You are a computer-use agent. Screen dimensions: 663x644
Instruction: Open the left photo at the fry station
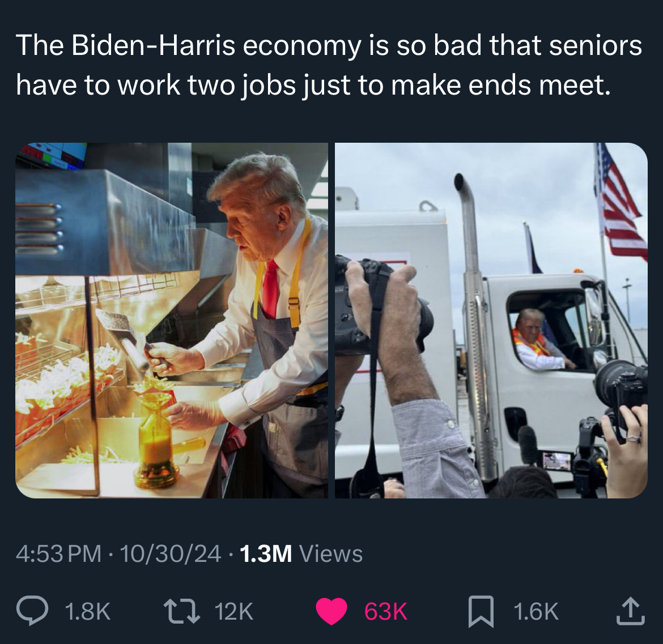172,321
